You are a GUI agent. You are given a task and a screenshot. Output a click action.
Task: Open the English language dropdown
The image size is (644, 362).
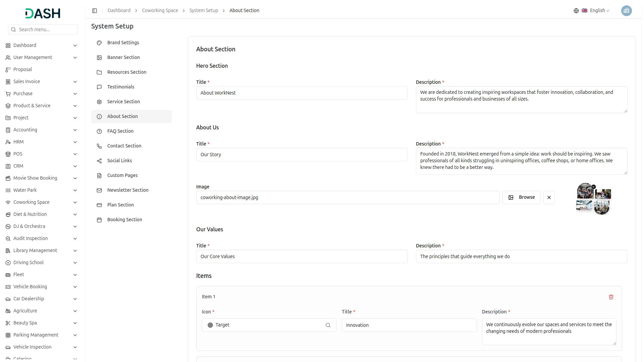[599, 11]
